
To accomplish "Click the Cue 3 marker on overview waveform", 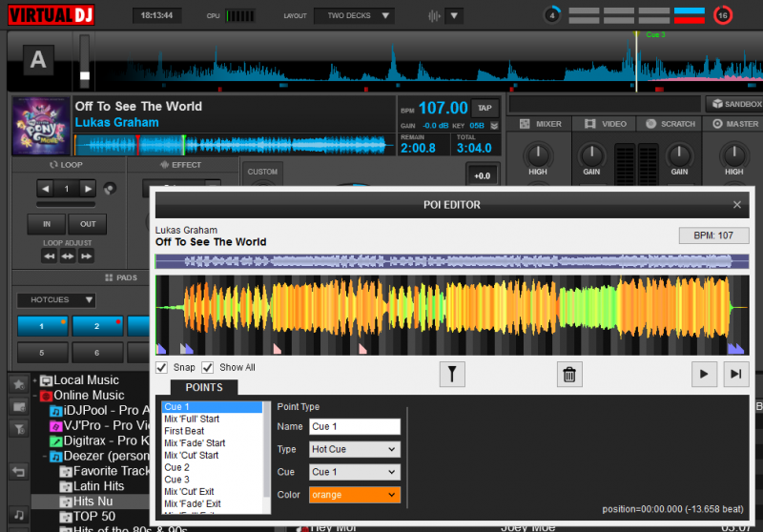I will click(x=655, y=34).
